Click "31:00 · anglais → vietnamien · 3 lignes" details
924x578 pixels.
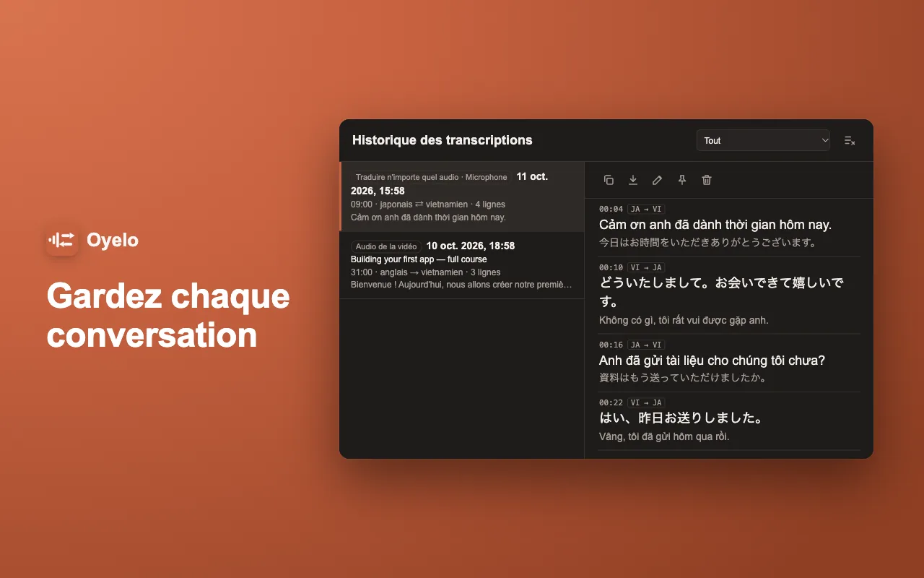pyautogui.click(x=426, y=272)
